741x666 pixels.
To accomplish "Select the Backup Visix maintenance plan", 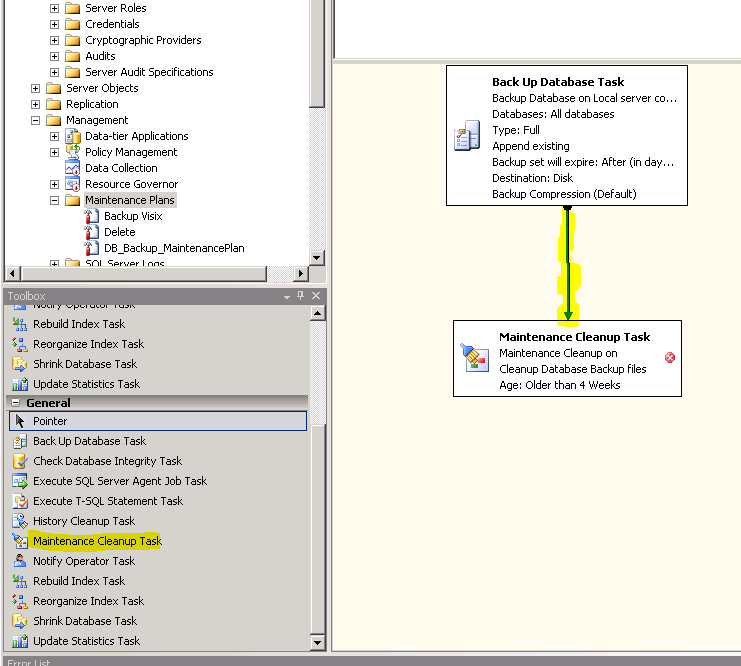I will coord(133,216).
